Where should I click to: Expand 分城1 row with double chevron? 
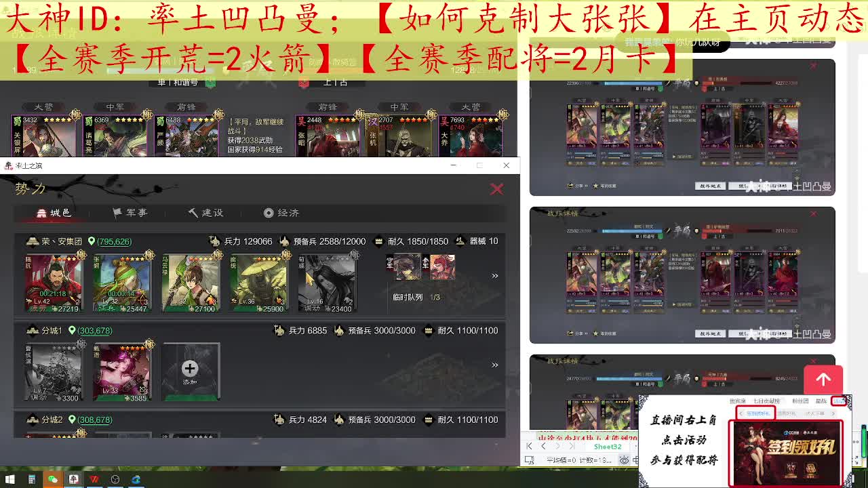[495, 365]
